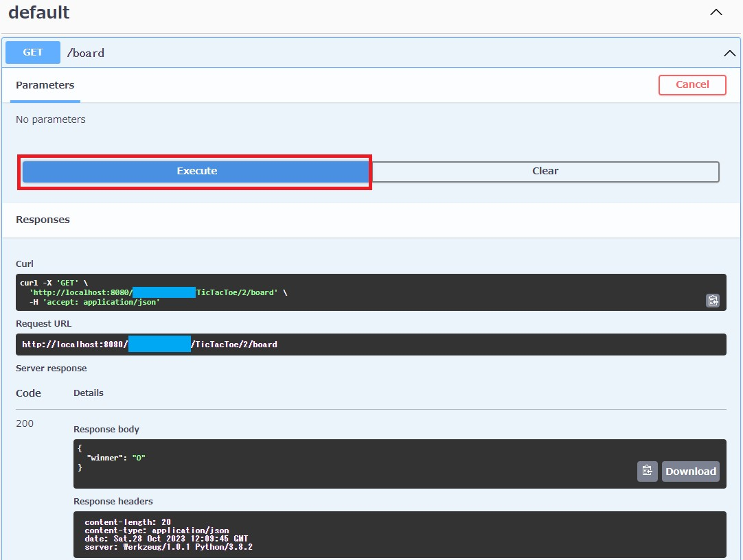
Task: Collapse the default section chevron
Action: tap(716, 12)
